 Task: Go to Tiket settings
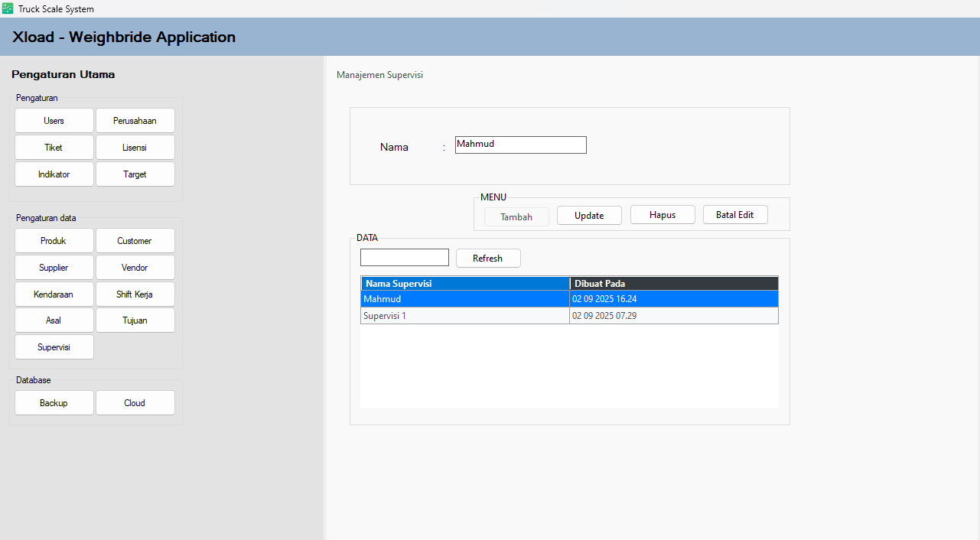coord(54,148)
